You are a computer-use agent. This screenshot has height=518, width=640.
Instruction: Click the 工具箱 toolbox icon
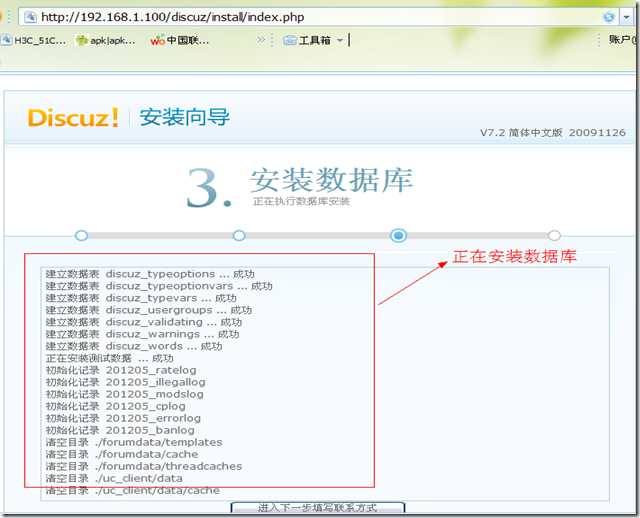click(289, 40)
